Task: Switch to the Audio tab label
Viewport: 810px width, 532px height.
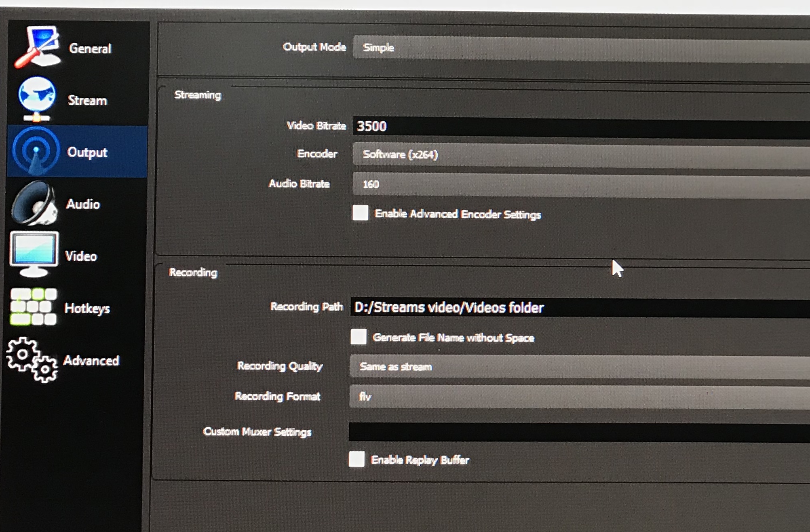Action: (83, 204)
